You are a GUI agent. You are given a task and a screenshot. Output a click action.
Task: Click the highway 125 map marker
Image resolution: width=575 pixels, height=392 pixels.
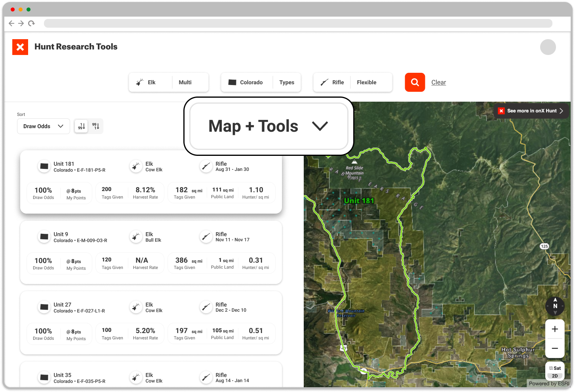(545, 246)
